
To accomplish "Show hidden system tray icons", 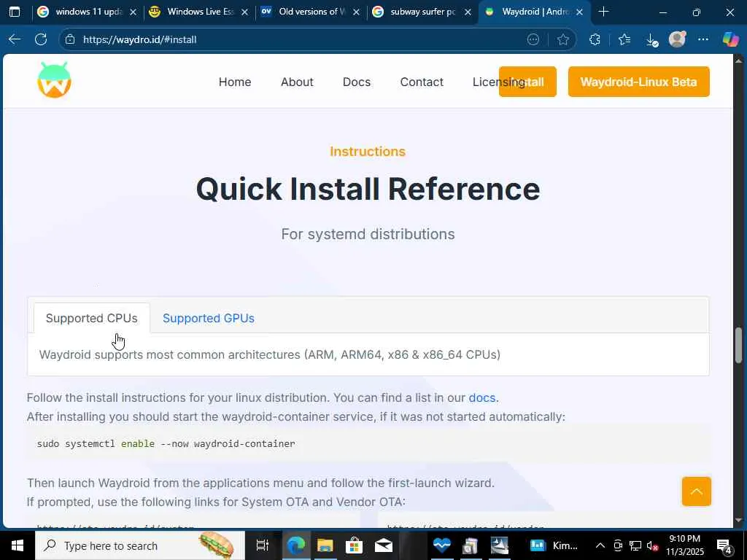I will coord(600,545).
